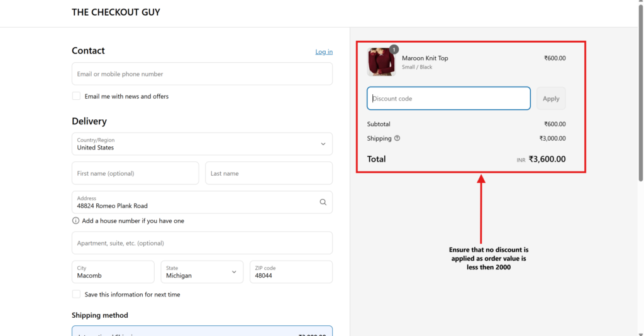Click the info icon beside house number hint
This screenshot has width=644, height=336.
(x=76, y=221)
